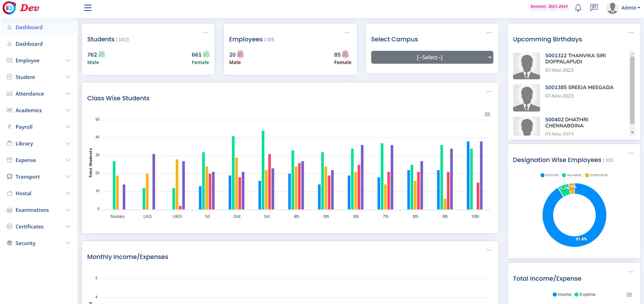Open the Select Campus dropdown

(432, 57)
